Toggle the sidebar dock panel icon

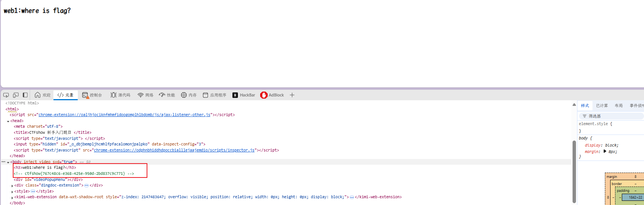pyautogui.click(x=25, y=95)
